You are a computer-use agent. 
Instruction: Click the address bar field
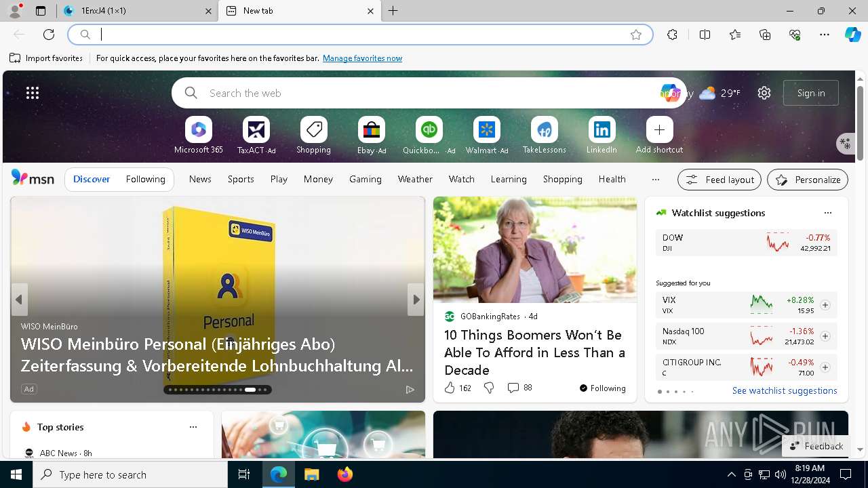coord(359,35)
